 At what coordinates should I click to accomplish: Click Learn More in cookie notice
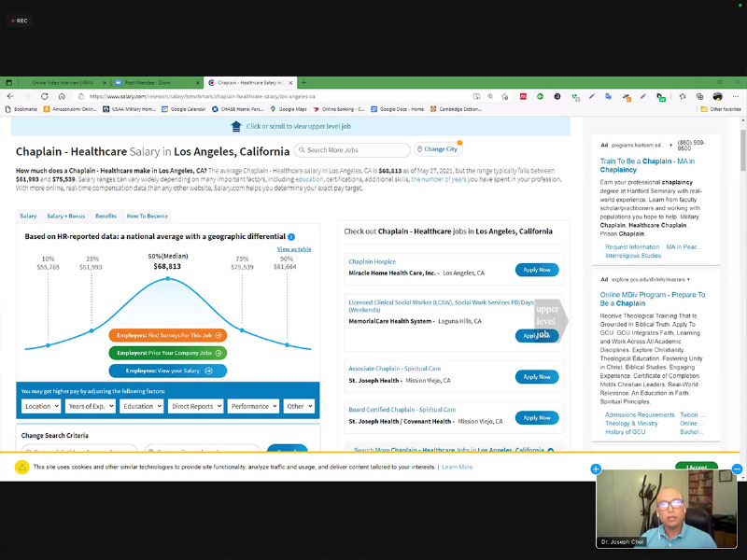[457, 467]
